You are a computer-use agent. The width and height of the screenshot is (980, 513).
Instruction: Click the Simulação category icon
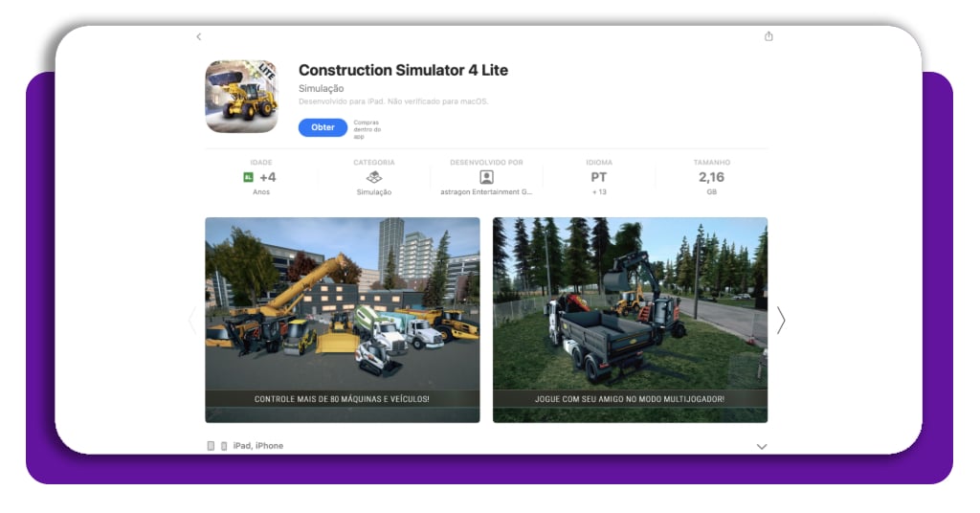pos(374,177)
